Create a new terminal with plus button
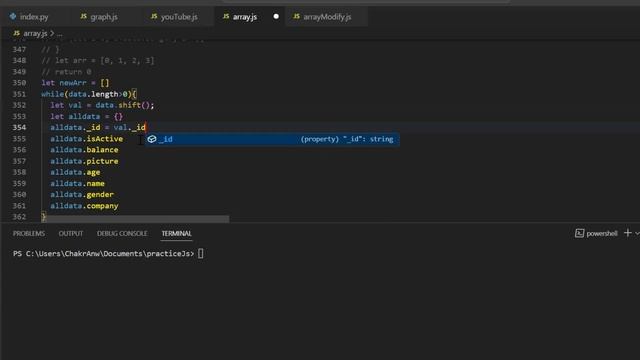Image resolution: width=640 pixels, height=360 pixels. click(628, 233)
